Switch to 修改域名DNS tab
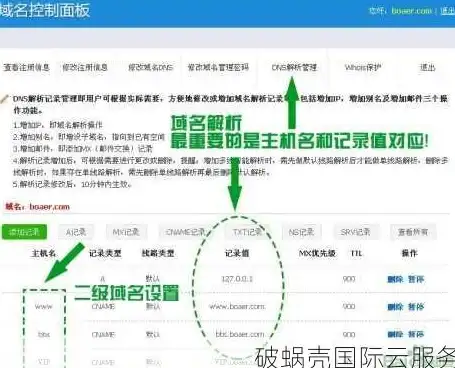The image size is (455, 368). [x=151, y=67]
